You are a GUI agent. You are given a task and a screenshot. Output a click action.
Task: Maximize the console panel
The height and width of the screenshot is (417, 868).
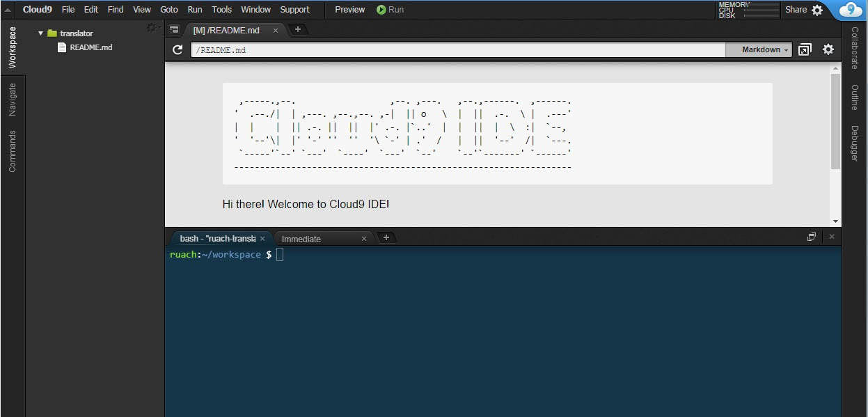click(x=812, y=237)
